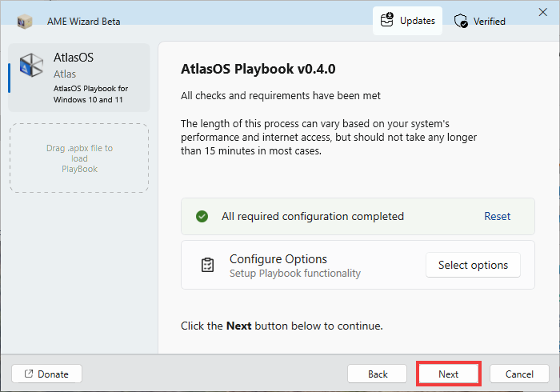560x392 pixels.
Task: Click the AME Wizard box icon in title bar
Action: pos(26,21)
